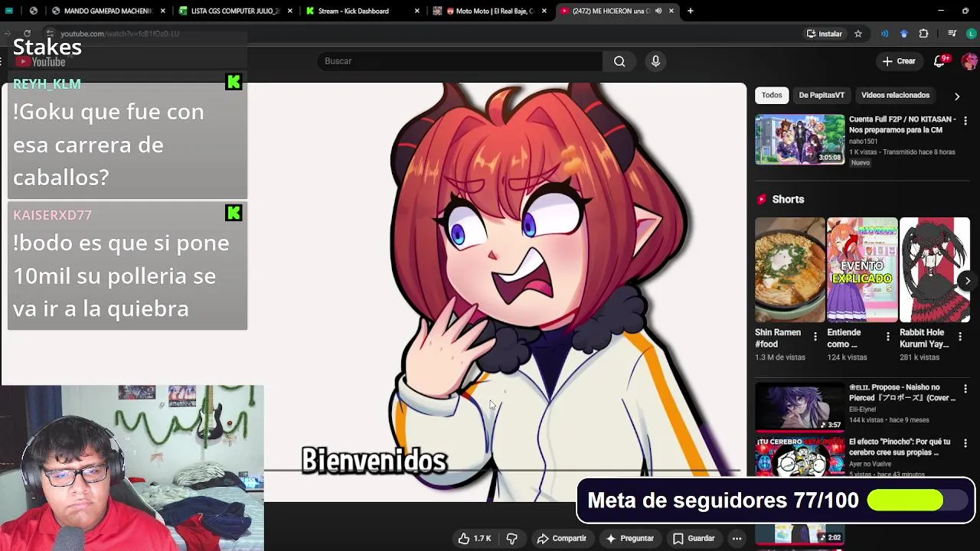Screen dimensions: 980x551
Task: Click the browser address bar URL
Action: tap(119, 34)
